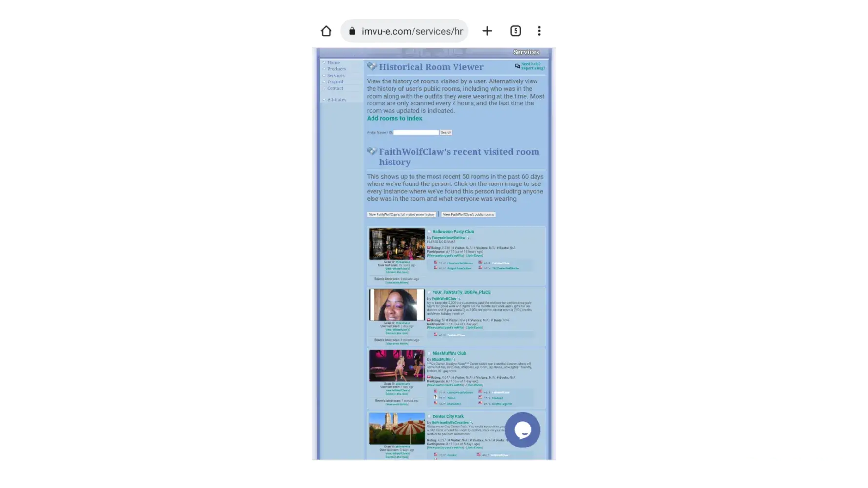Screen dimensions: 868x488
Task: Click the Halloween Party Club rating icon
Action: click(429, 248)
